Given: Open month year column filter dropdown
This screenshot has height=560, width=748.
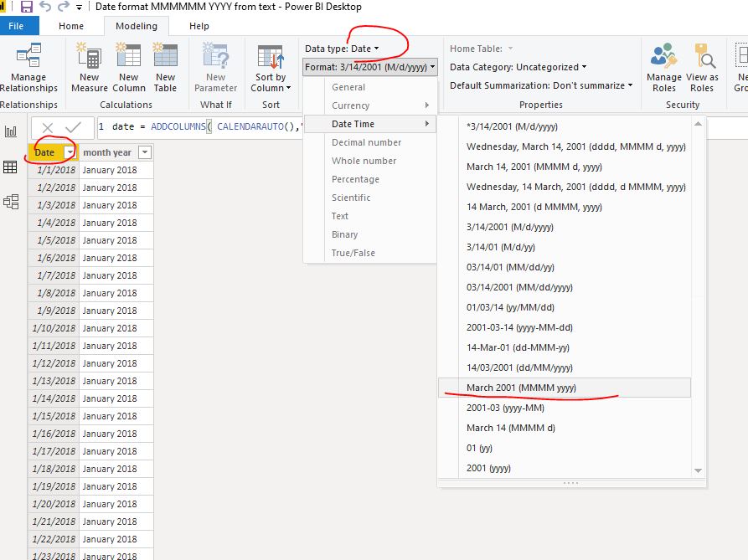Looking at the screenshot, I should pyautogui.click(x=145, y=152).
